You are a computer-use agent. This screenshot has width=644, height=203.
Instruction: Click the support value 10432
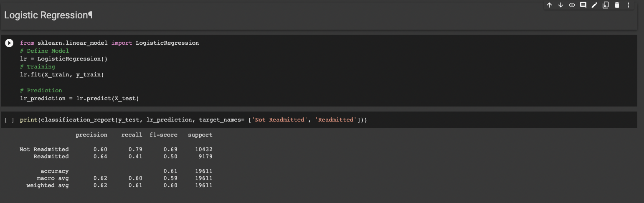[x=204, y=149]
